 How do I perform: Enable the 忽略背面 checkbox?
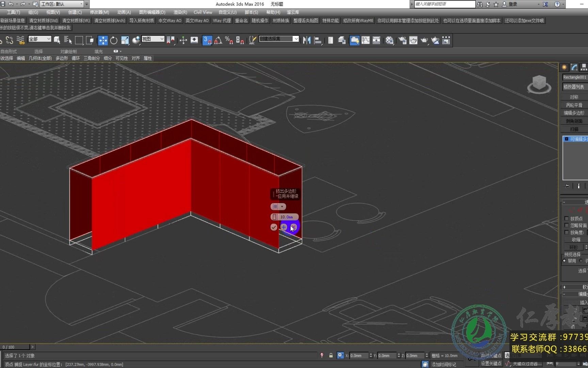point(567,225)
